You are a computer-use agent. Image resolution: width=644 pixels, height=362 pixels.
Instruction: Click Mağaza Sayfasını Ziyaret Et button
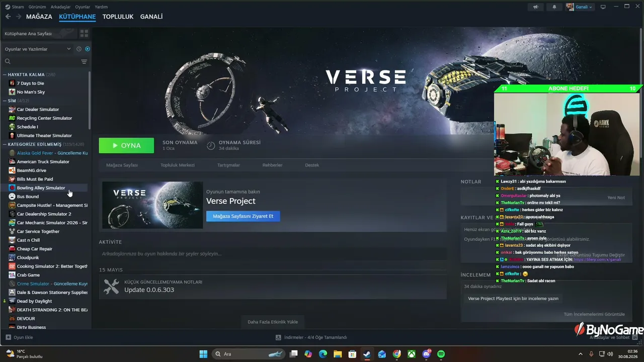243,216
